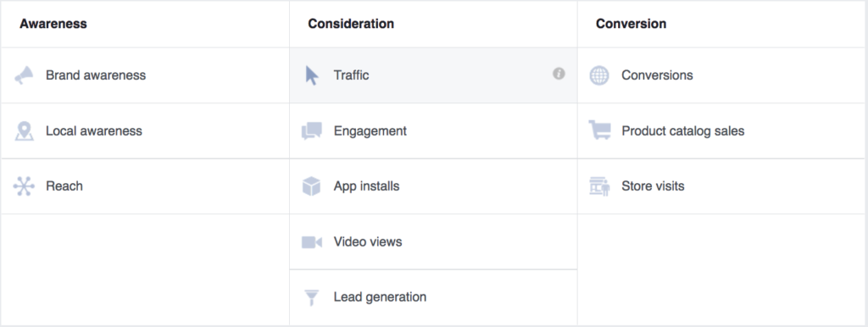Screen dimensions: 868x327
Task: Click the Lead generation funnel icon
Action: pos(312,297)
